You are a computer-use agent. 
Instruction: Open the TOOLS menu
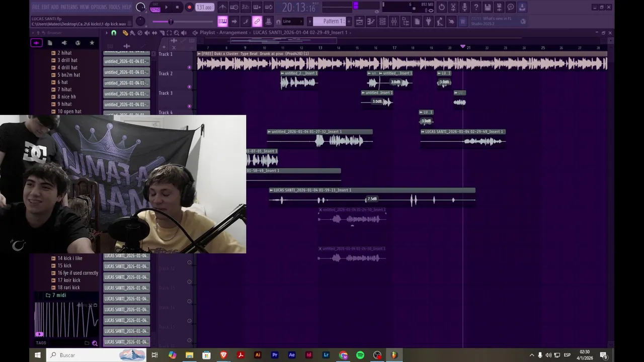[115, 7]
